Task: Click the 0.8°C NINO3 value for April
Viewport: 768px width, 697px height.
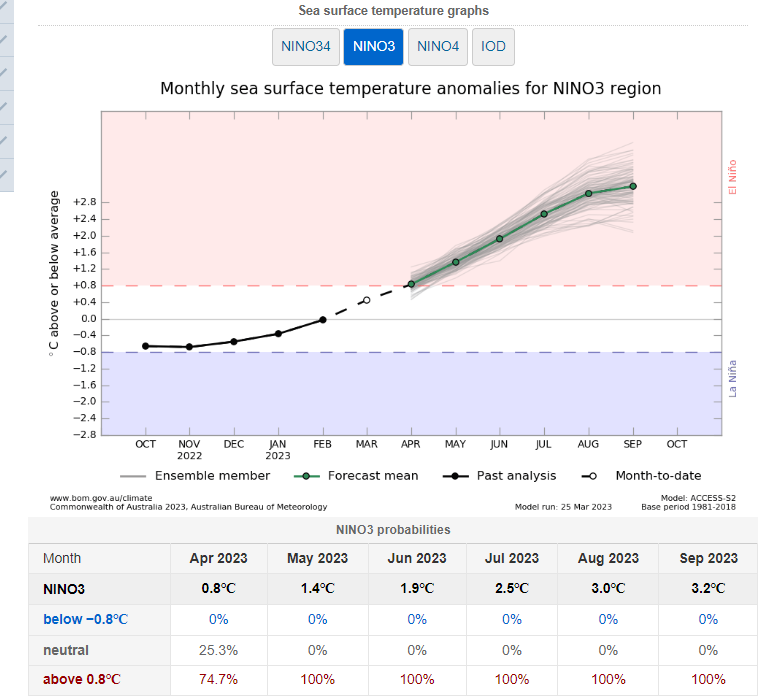Action: [x=218, y=588]
